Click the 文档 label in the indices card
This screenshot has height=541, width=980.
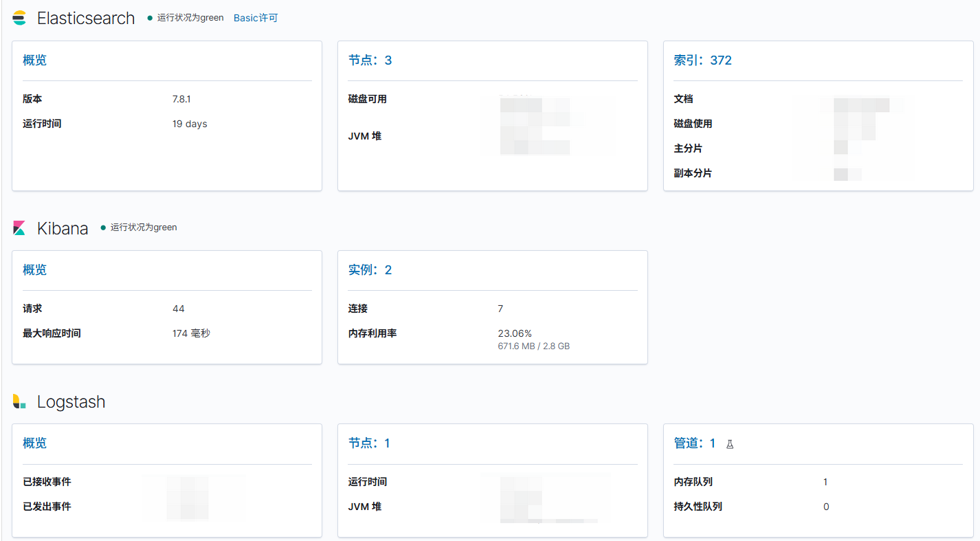[683, 99]
